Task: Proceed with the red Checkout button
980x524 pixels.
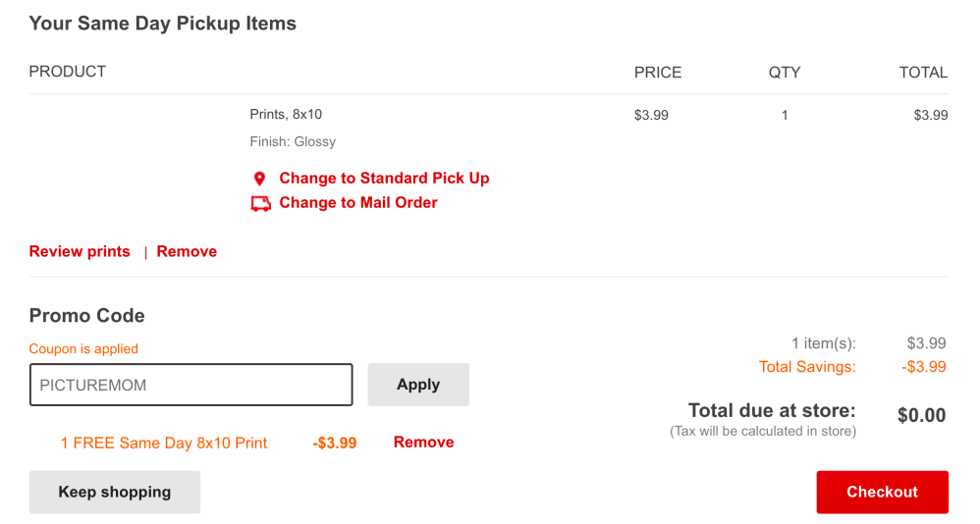Action: 882,493
